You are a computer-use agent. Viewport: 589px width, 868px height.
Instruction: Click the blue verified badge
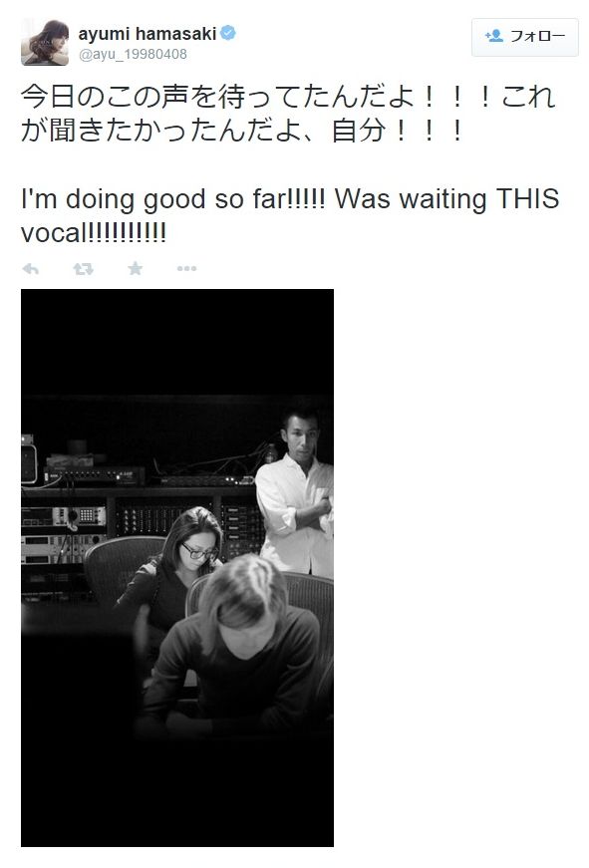pyautogui.click(x=228, y=33)
